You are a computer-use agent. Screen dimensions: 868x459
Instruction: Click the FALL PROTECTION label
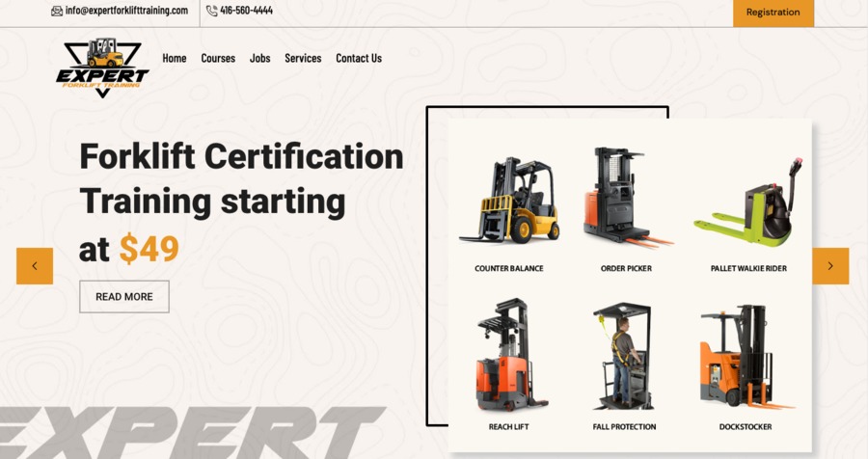(x=624, y=427)
